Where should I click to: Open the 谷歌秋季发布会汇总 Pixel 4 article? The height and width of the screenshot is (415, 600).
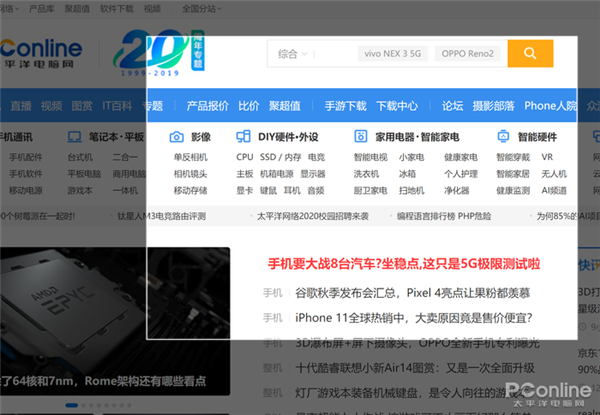click(412, 293)
